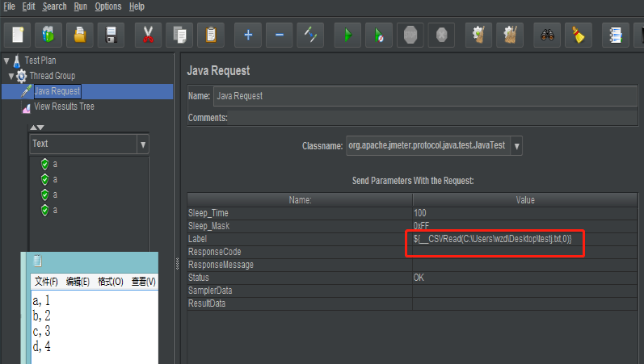The width and height of the screenshot is (644, 364).
Task: Open the Classname dropdown arrow
Action: pos(516,146)
